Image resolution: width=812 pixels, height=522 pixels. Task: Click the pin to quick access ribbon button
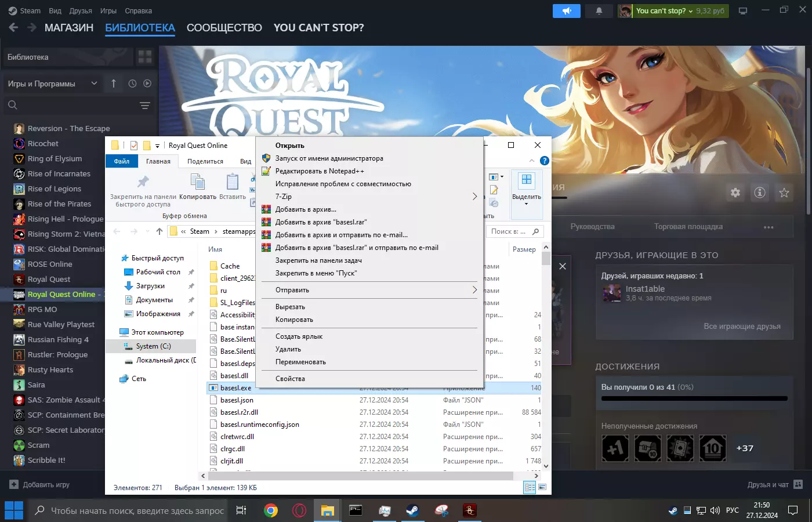(143, 190)
